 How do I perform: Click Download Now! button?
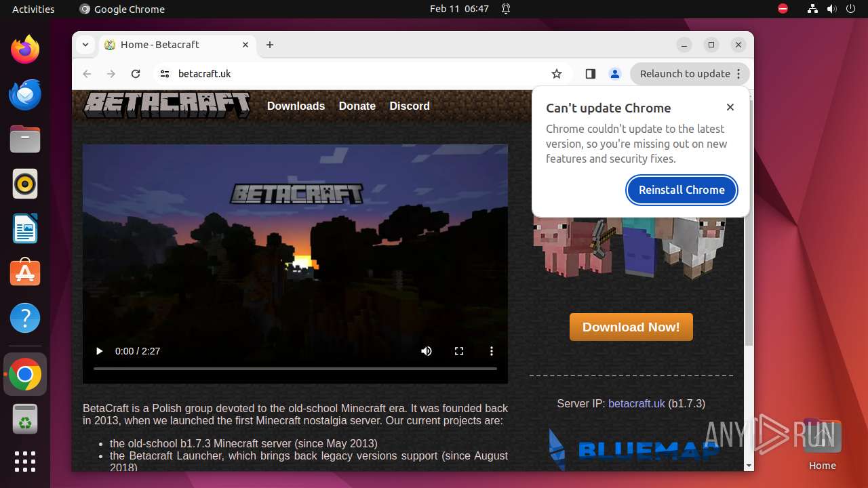pyautogui.click(x=631, y=327)
